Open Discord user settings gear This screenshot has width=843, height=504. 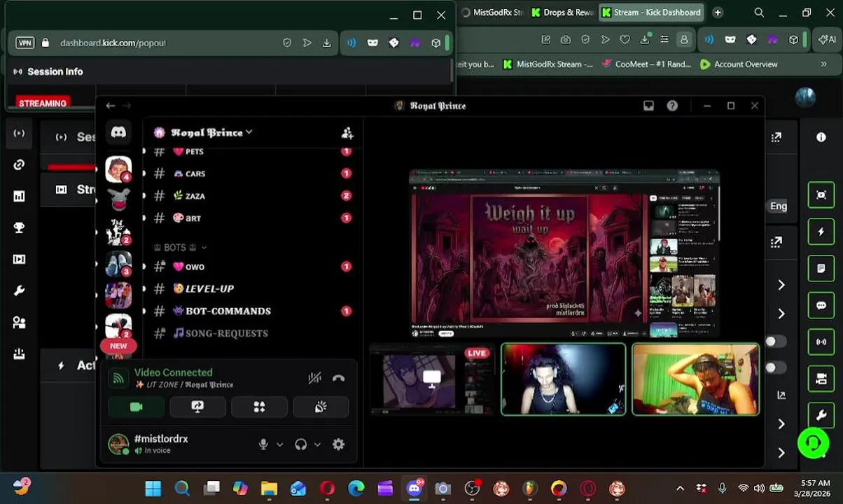[338, 444]
